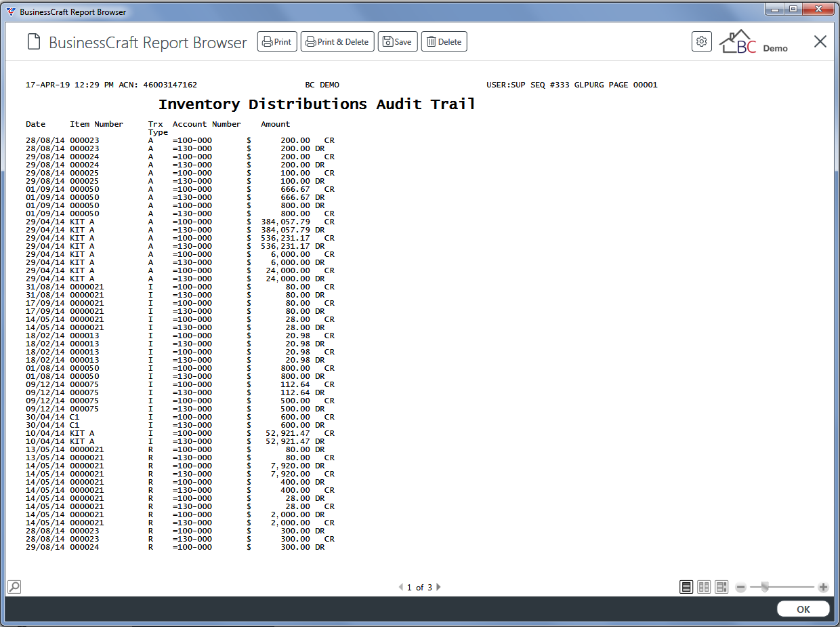
Task: Click item number 000025 on the CR row
Action: 85,173
